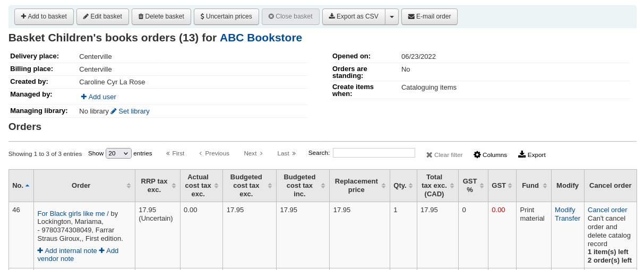Focus the orders Search field
The height and width of the screenshot is (270, 644).
(374, 153)
